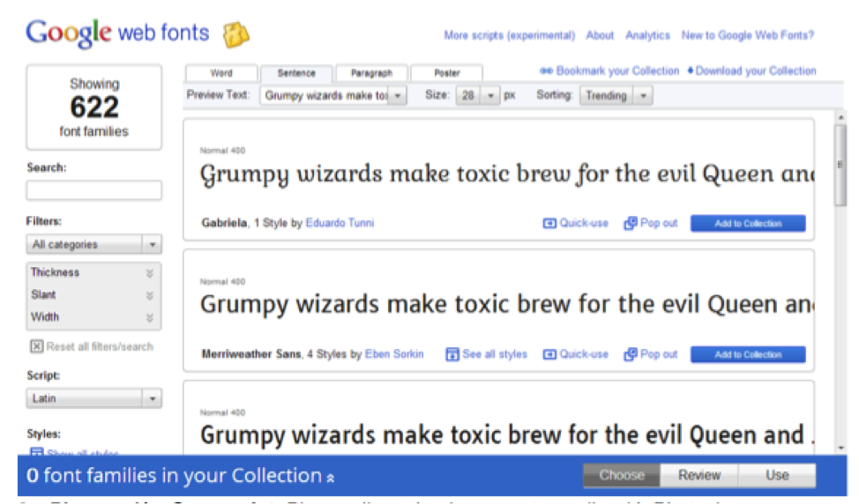This screenshot has height=504, width=859.
Task: Open the All categories filter dropdown
Action: 93,244
